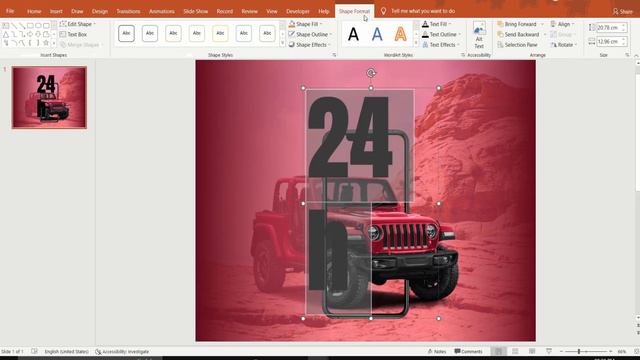Fit slide to current window
The image size is (640, 360).
637,351
